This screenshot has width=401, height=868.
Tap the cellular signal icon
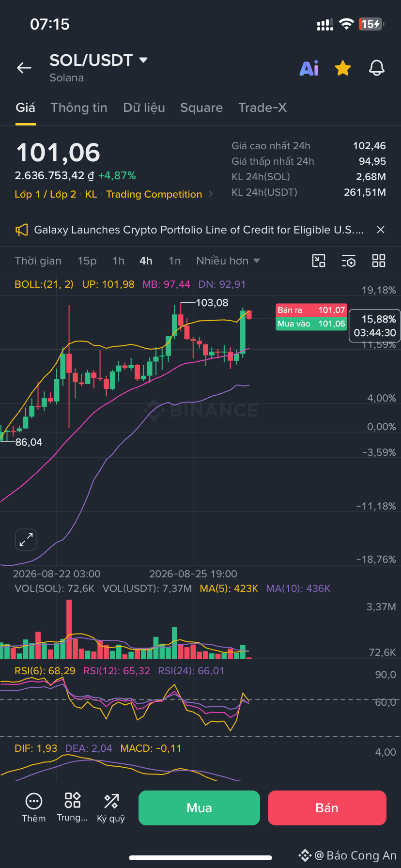click(x=325, y=25)
